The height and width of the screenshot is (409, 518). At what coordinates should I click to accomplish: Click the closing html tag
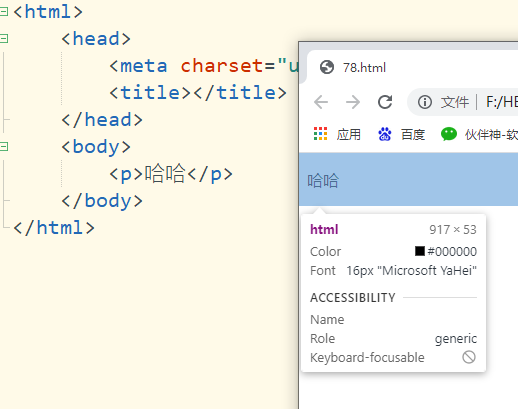54,228
